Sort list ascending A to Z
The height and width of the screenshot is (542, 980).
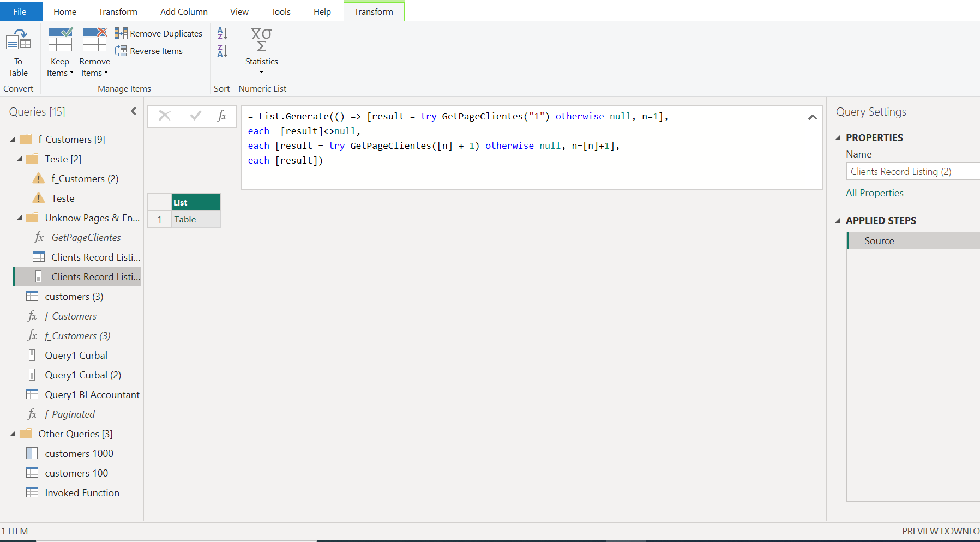pos(222,34)
